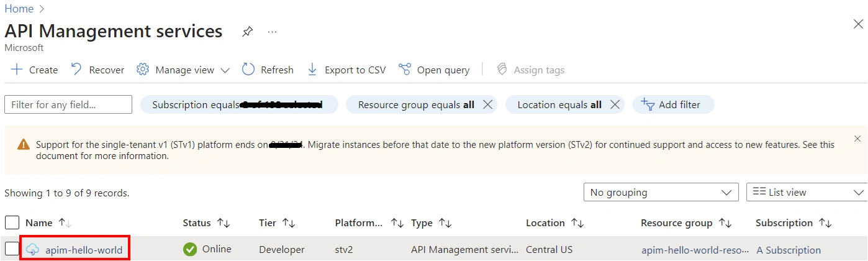Screen dimensions: 868x261
Task: Open the Resource group equals all filter
Action: 416,104
